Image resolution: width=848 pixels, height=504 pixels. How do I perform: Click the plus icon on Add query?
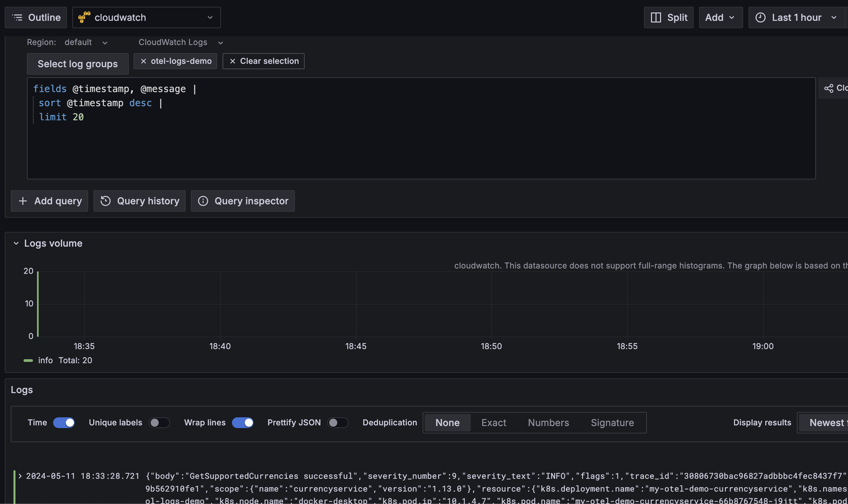[23, 201]
